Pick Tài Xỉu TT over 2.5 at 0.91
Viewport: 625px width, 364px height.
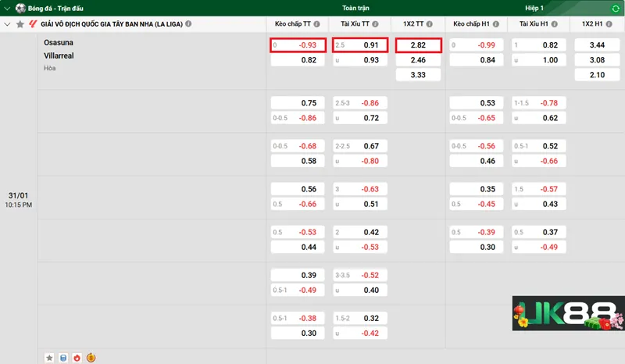357,45
